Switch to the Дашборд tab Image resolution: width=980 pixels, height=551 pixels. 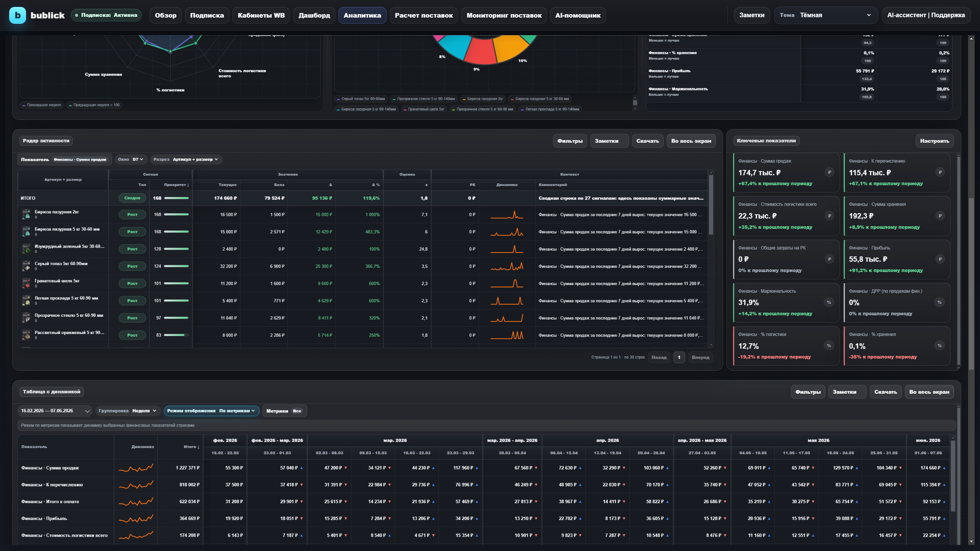click(314, 15)
